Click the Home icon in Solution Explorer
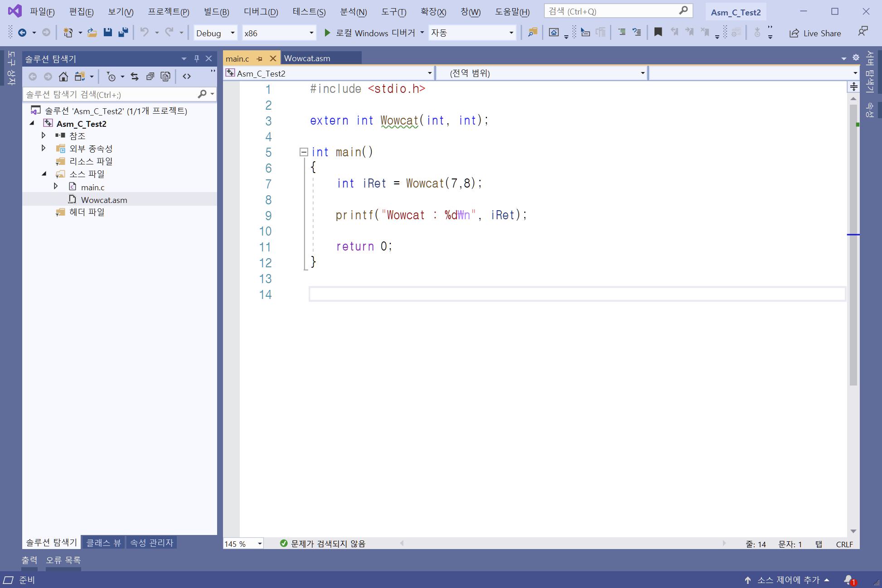Image resolution: width=882 pixels, height=588 pixels. [63, 77]
